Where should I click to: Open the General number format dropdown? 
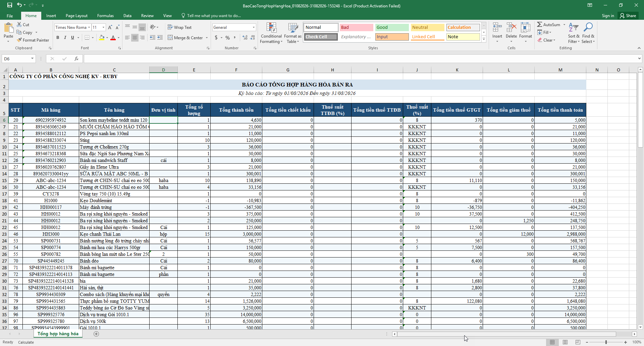tap(254, 27)
